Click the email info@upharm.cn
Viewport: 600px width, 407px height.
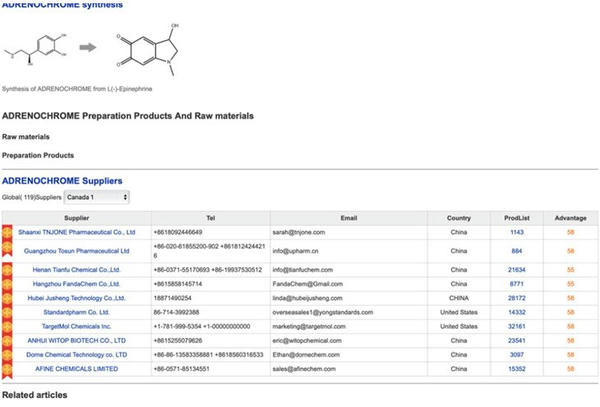(295, 251)
